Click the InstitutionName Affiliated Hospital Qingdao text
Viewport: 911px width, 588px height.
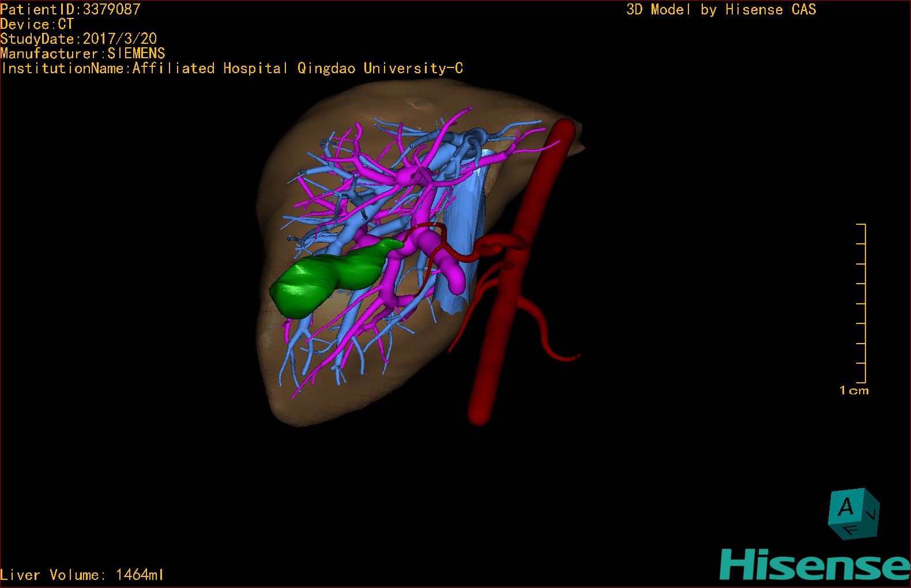231,69
